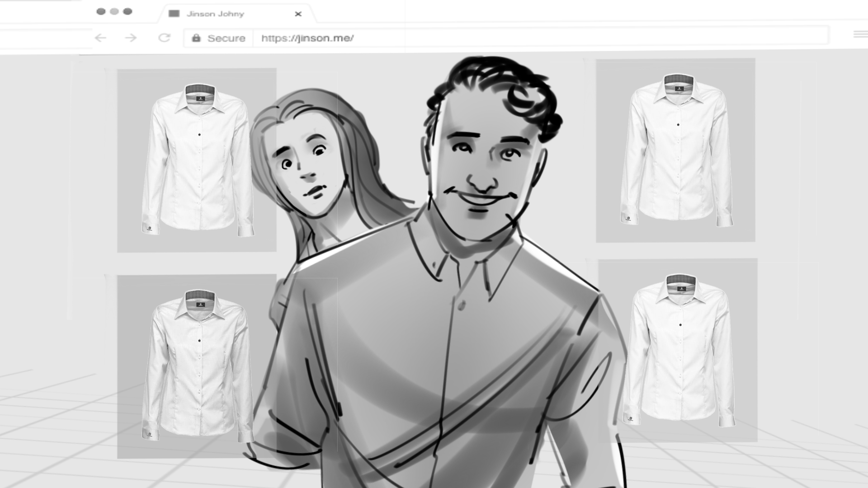Close the Jinson Johny tab

pyautogui.click(x=298, y=14)
